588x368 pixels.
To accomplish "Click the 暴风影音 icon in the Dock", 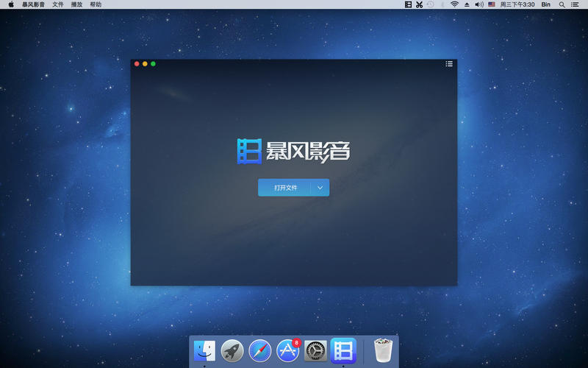I will coord(343,351).
